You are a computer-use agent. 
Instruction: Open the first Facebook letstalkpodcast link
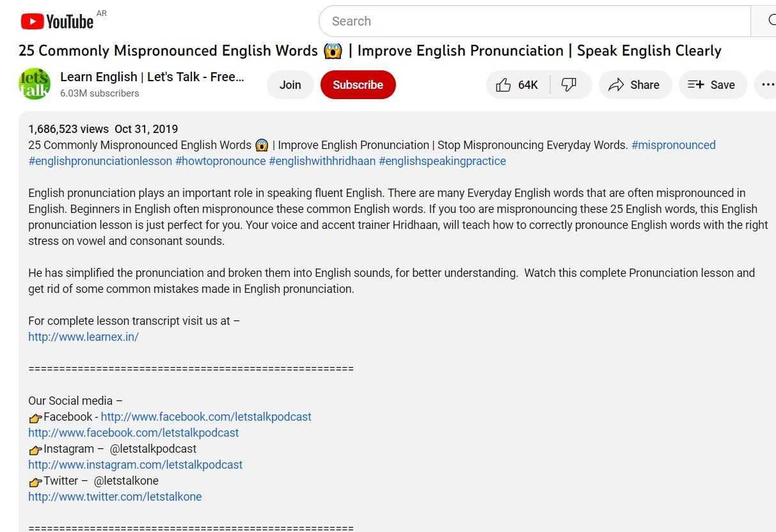click(206, 417)
